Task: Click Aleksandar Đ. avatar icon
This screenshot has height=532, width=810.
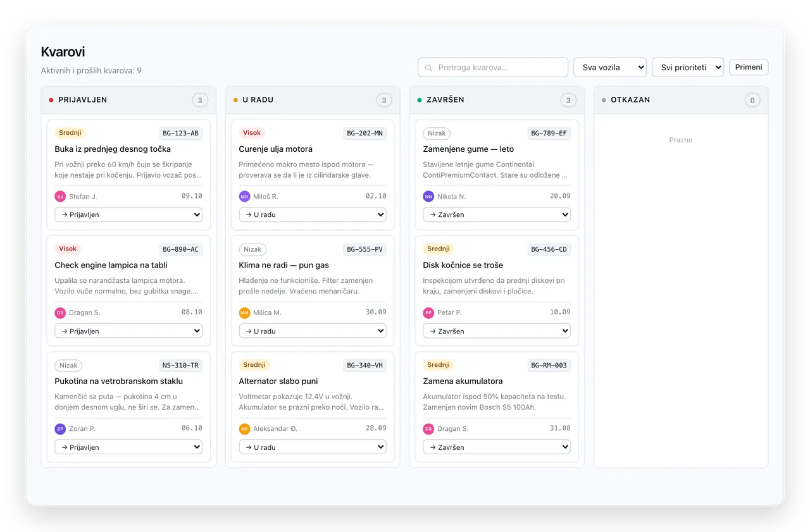Action: [244, 429]
